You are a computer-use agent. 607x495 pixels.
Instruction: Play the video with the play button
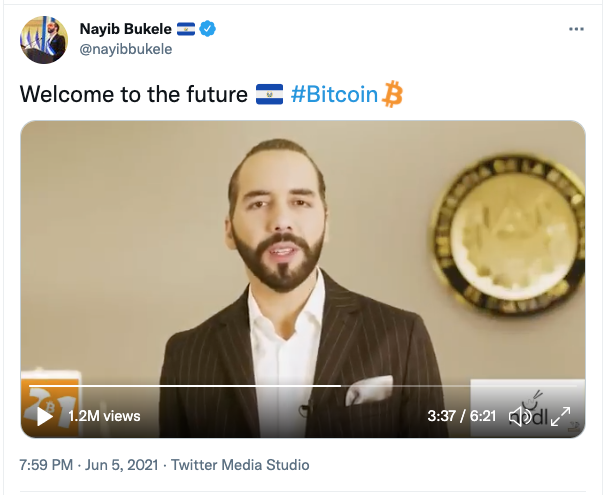point(44,416)
